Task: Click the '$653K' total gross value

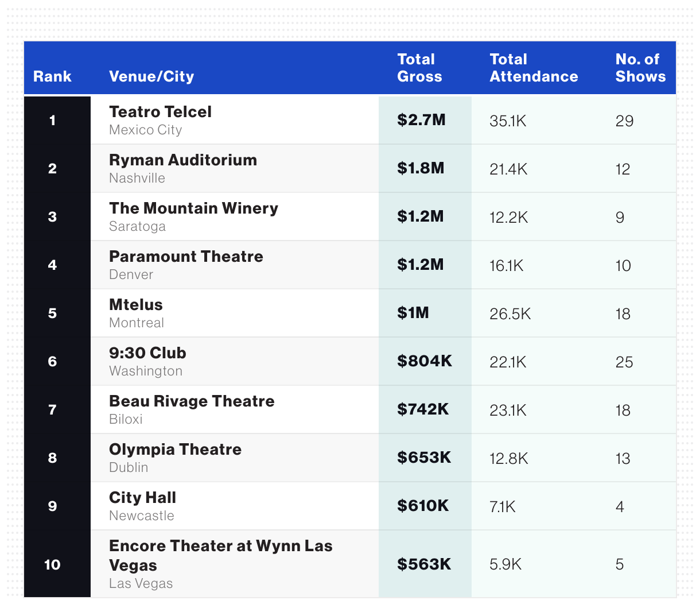Action: tap(424, 458)
